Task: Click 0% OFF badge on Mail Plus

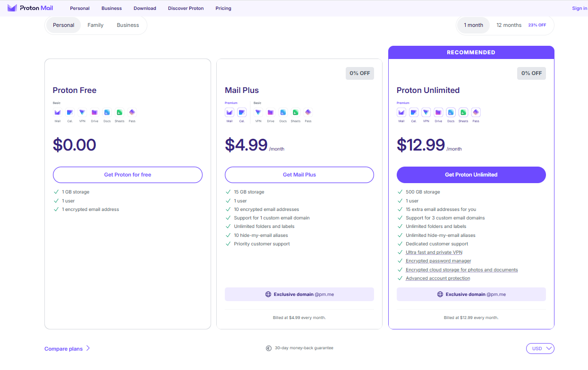Action: click(x=360, y=73)
